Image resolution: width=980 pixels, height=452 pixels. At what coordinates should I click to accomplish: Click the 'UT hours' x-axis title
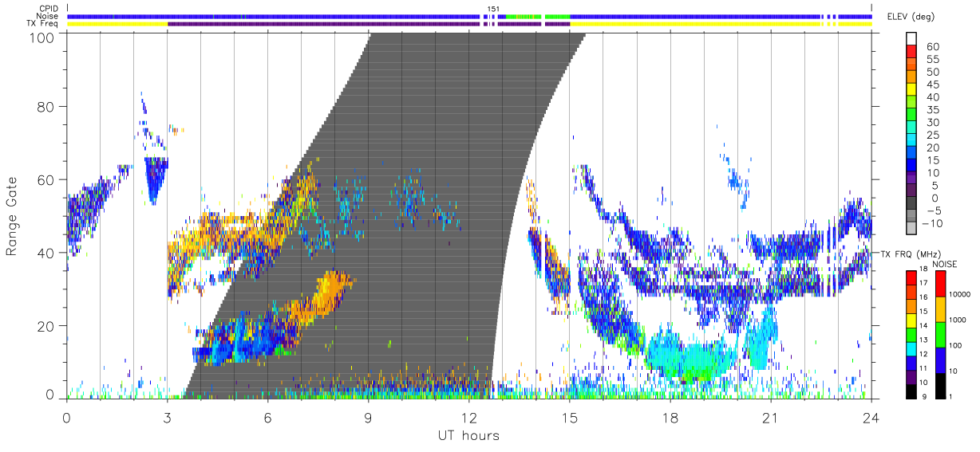pos(468,436)
